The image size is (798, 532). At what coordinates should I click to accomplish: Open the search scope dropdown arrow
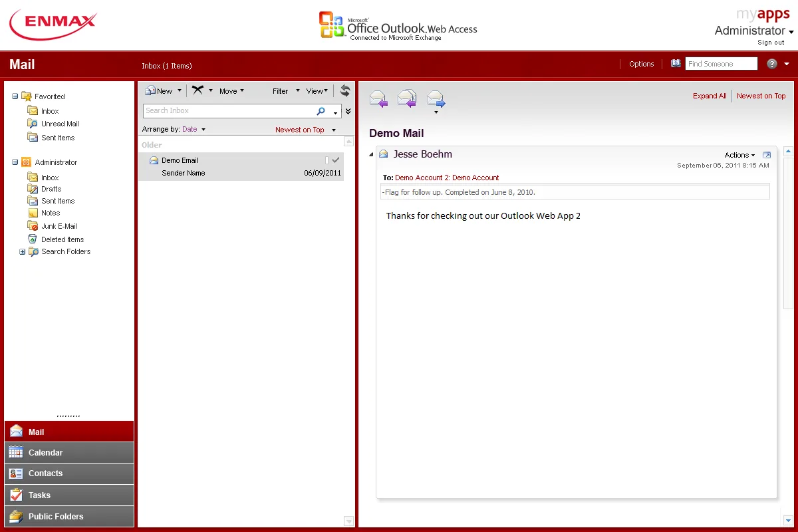tap(335, 112)
